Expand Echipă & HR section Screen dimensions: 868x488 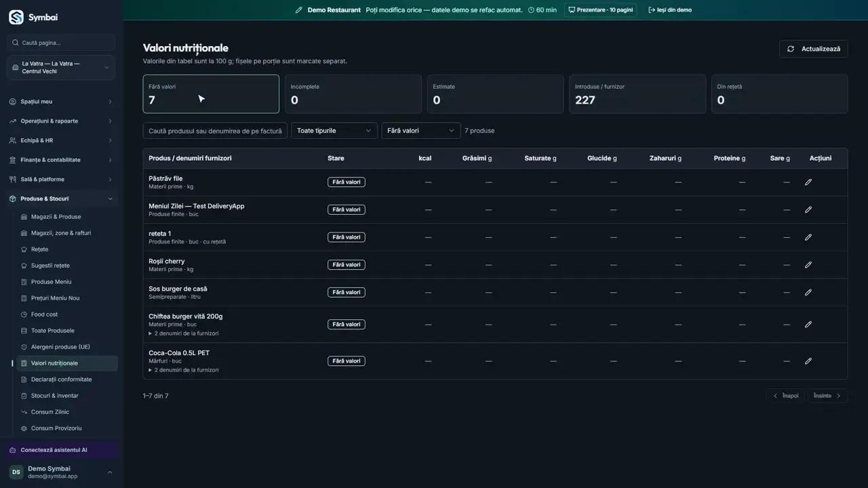[61, 141]
